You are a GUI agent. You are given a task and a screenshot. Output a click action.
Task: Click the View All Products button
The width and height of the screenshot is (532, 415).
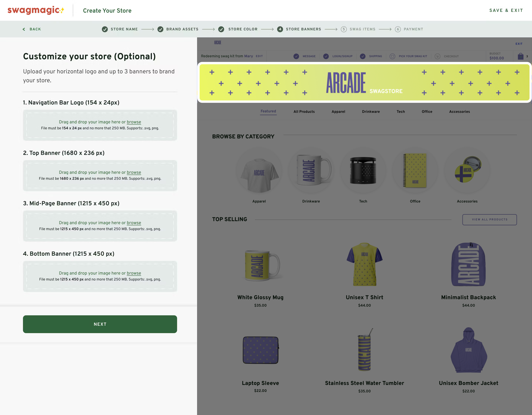coord(490,220)
